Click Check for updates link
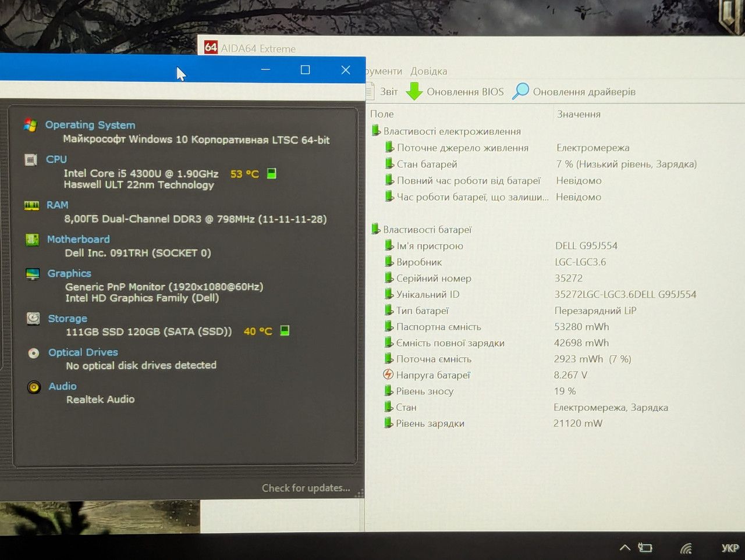 (x=306, y=488)
